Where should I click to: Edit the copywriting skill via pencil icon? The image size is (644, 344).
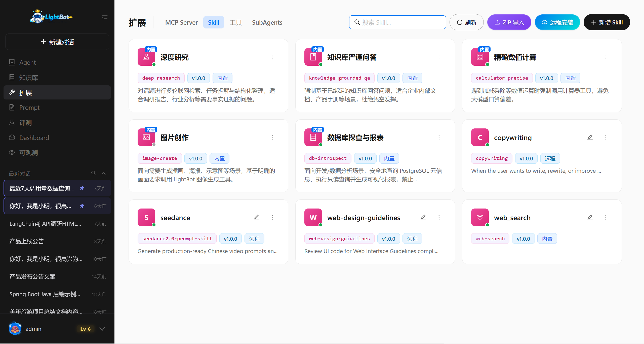pyautogui.click(x=590, y=137)
